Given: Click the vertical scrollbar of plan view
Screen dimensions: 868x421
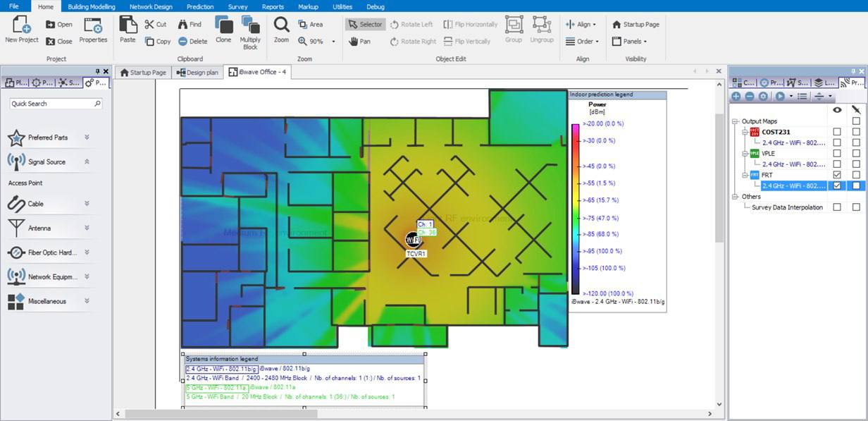Looking at the screenshot, I should point(719,177).
